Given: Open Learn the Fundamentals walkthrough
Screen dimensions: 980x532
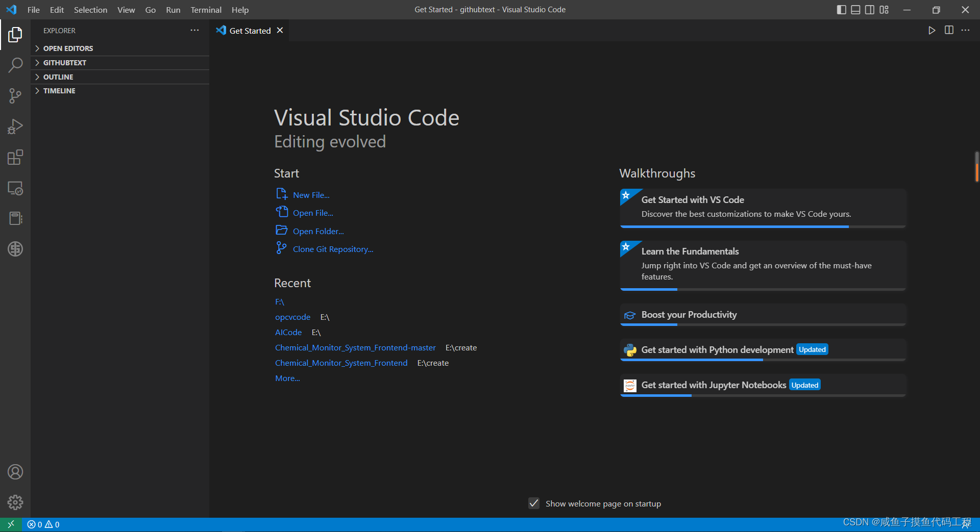Looking at the screenshot, I should [763, 266].
